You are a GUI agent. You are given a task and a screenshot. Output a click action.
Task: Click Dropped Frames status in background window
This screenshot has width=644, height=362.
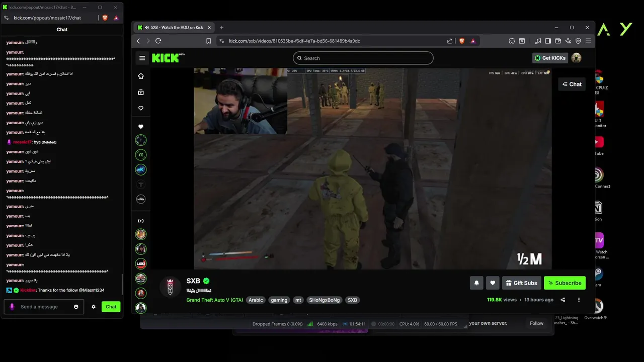[x=277, y=324]
